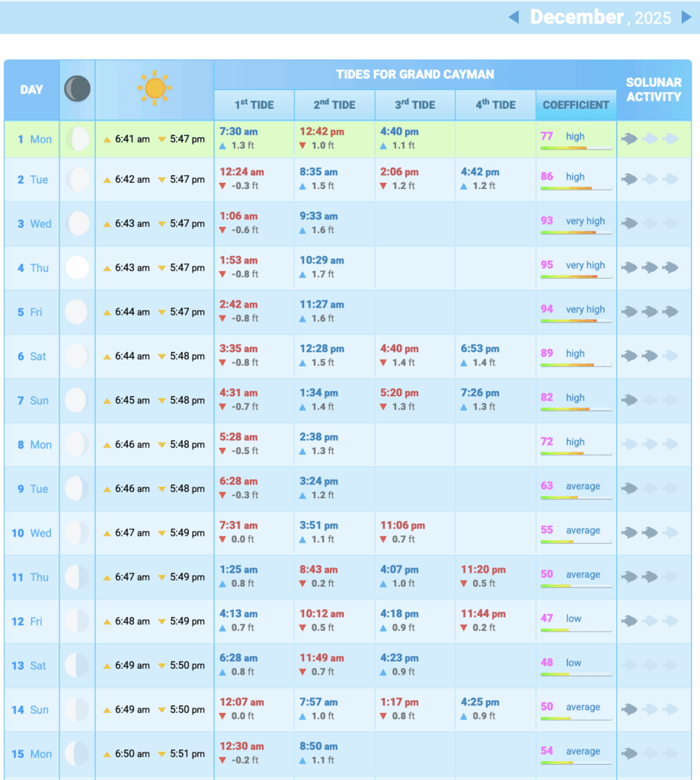Go to next month arrow
700x780 pixels.
686,17
